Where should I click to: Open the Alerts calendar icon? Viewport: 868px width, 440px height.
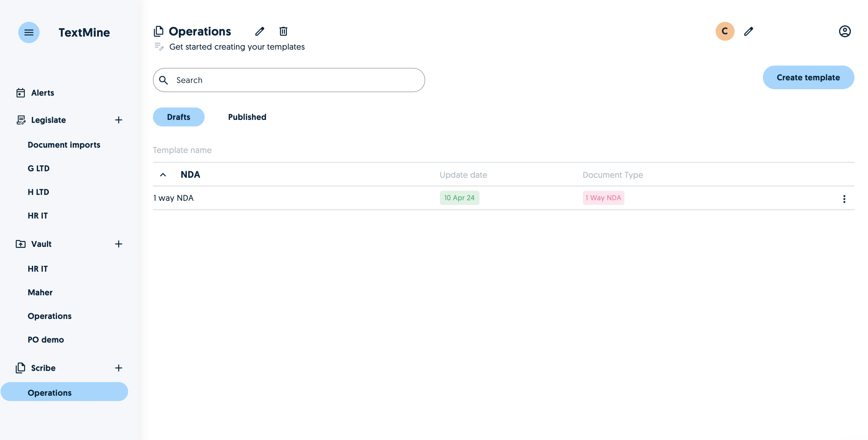[x=21, y=93]
